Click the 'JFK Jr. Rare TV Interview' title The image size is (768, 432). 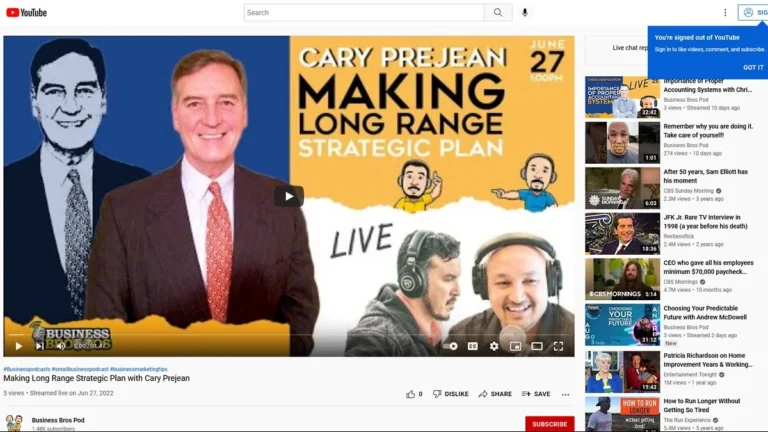click(705, 222)
